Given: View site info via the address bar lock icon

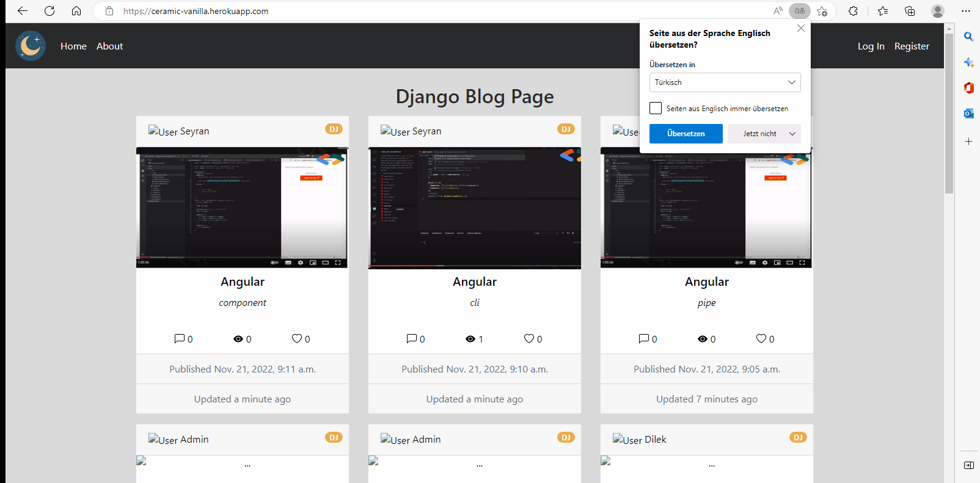Looking at the screenshot, I should click(x=109, y=11).
